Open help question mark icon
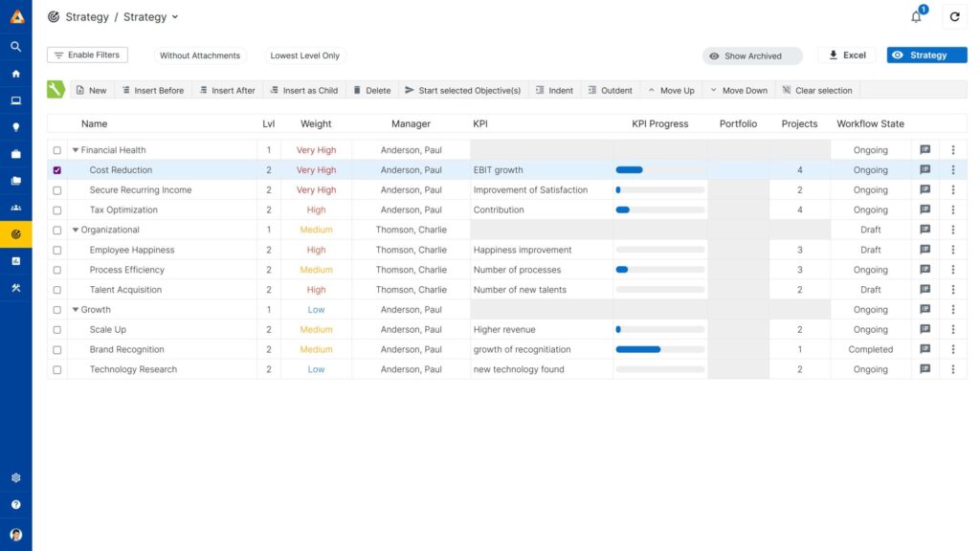Image resolution: width=980 pixels, height=551 pixels. [x=16, y=505]
